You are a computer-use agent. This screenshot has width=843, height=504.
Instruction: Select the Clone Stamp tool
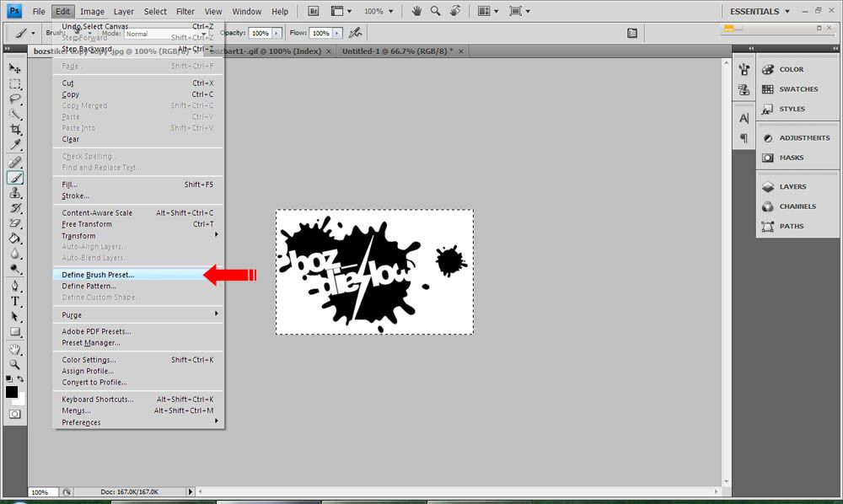pyautogui.click(x=14, y=193)
